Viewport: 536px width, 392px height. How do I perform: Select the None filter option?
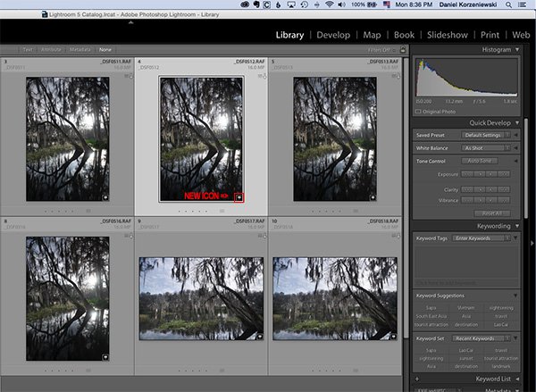(105, 51)
